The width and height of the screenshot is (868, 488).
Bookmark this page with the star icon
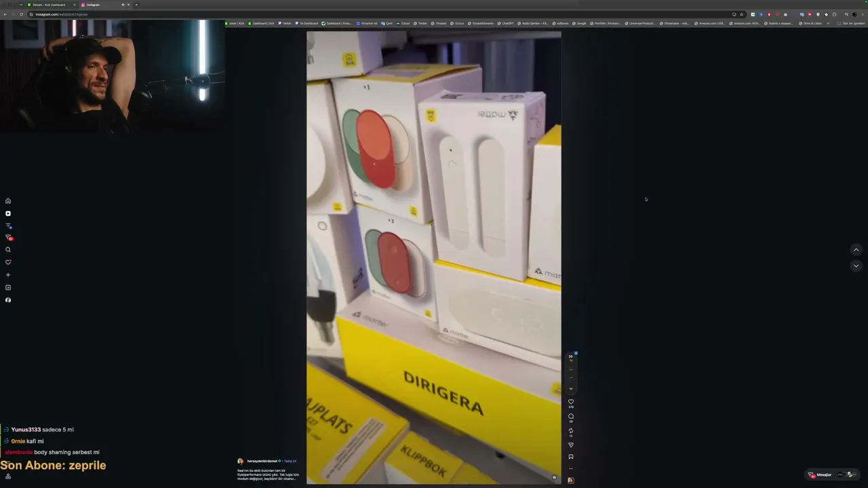[742, 14]
